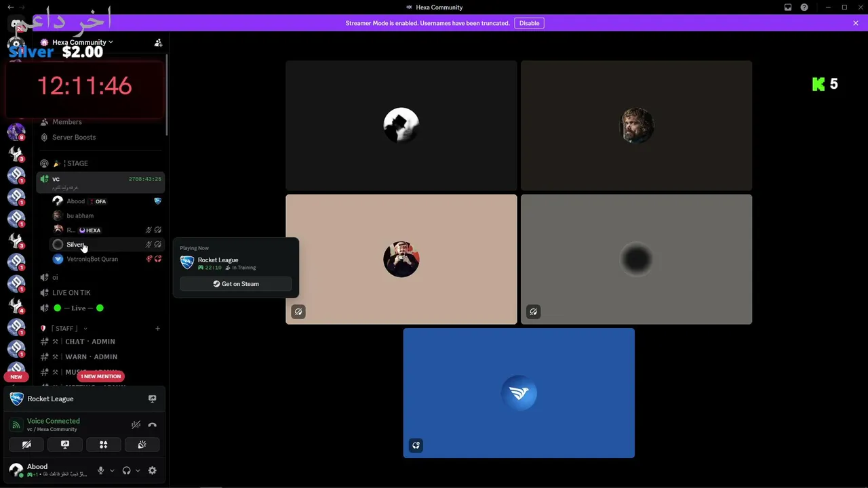Click the Rocket League badge beside Abood
The width and height of the screenshot is (868, 488).
tap(157, 201)
